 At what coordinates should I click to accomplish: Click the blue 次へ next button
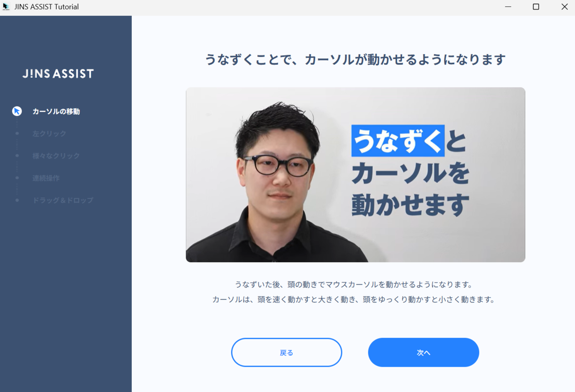click(424, 352)
